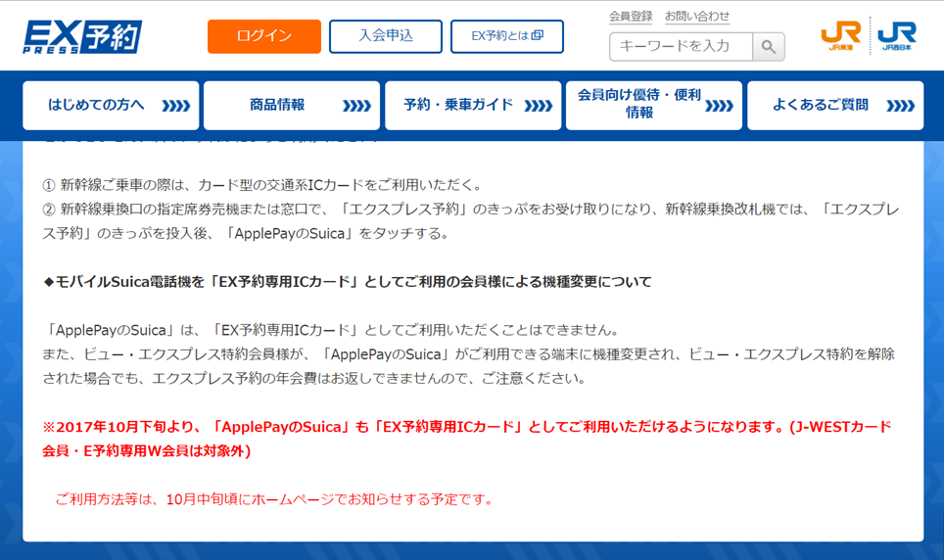Screen dimensions: 944x560
Task: Open the EX予約とは external link button
Action: (x=507, y=36)
